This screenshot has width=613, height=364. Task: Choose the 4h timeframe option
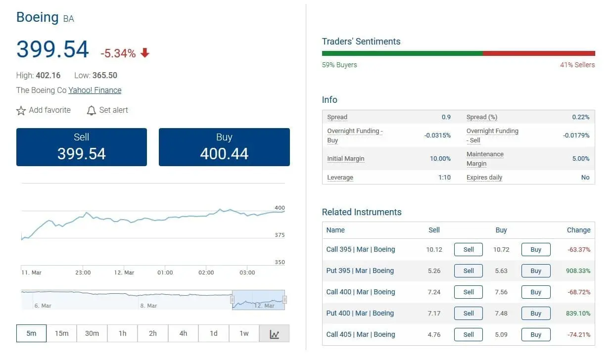tap(183, 333)
